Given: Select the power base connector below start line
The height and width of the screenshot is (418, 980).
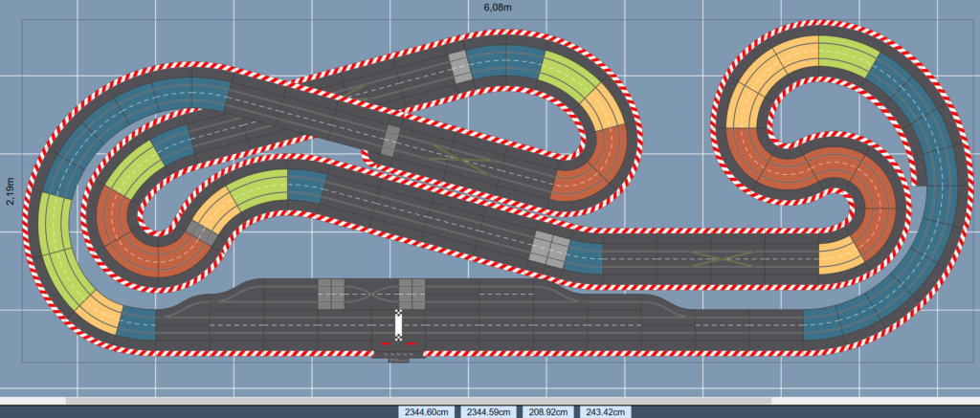Looking at the screenshot, I should tap(399, 356).
